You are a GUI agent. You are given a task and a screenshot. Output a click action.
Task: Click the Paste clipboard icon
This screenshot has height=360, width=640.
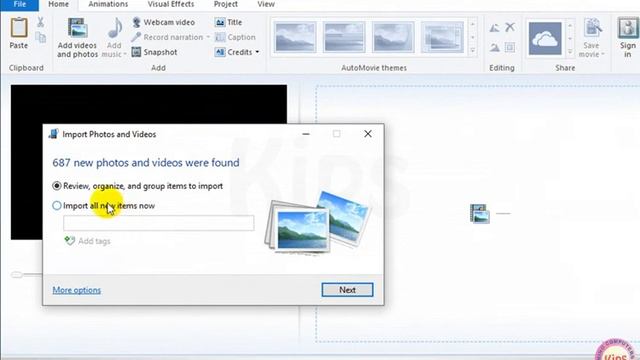pos(19,28)
